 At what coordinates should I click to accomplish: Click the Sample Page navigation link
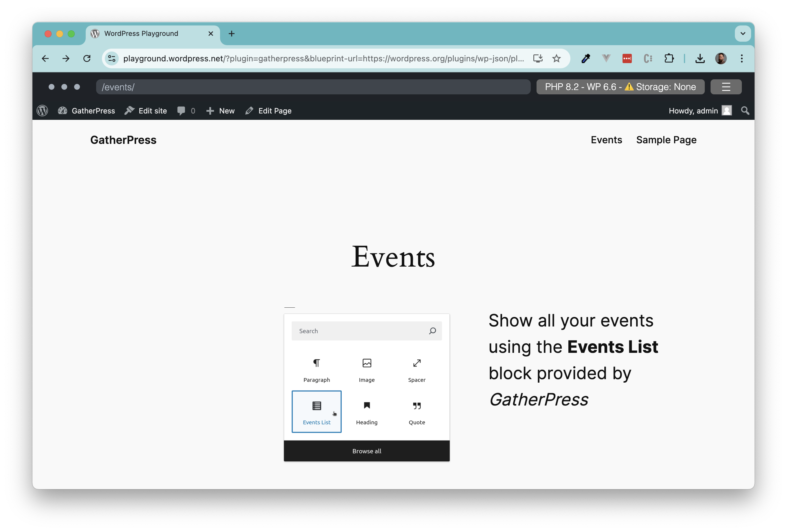click(x=666, y=140)
